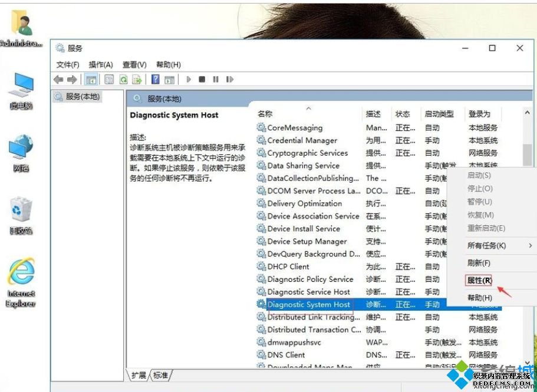Select the Cryptographic Services row
Viewport: 537px width, 392px height.
(378, 153)
